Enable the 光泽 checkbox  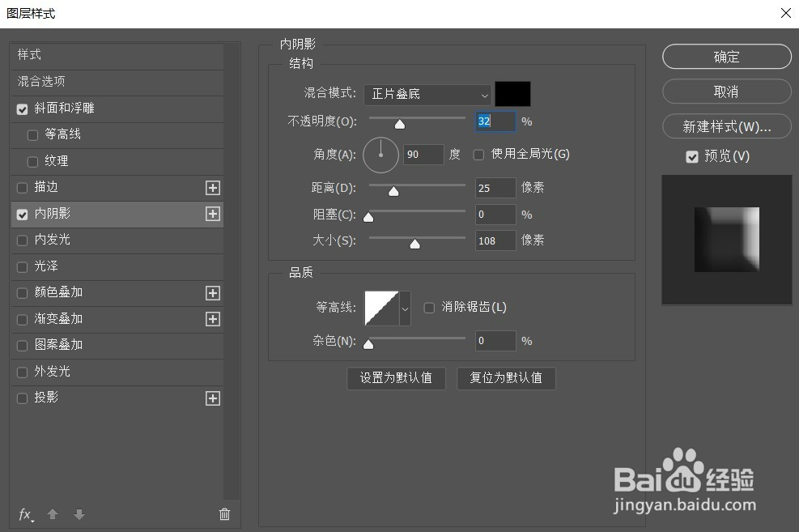[x=22, y=267]
